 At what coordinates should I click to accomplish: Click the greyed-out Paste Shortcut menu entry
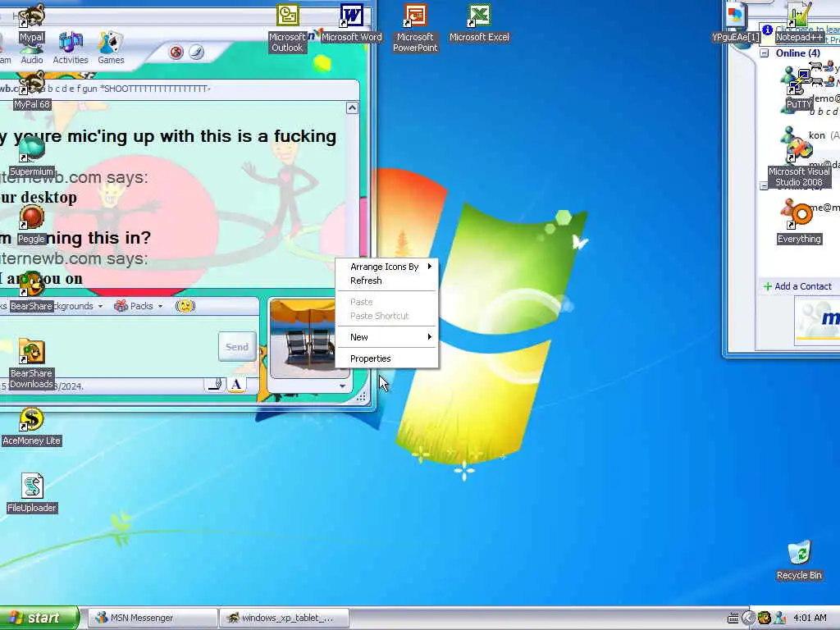click(387, 316)
